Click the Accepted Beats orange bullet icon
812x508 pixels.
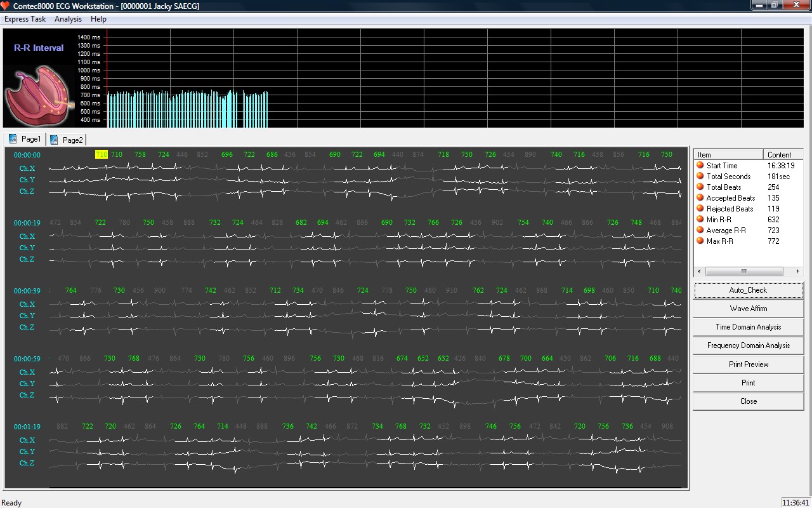pyautogui.click(x=700, y=198)
